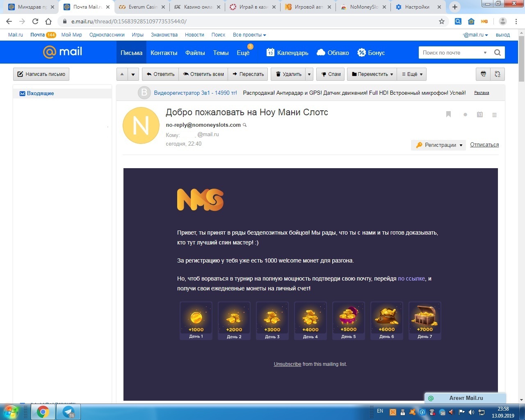525x420 pixels.
Task: Click the mail logo in the blue header
Action: pos(62,52)
